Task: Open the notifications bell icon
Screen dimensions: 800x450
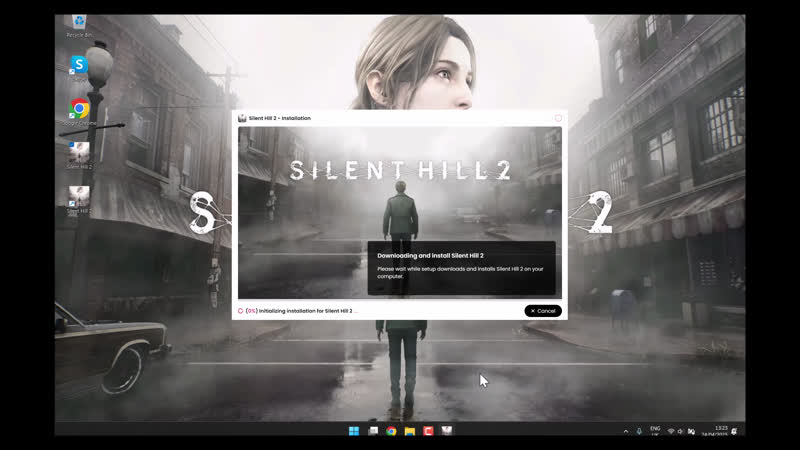Action: 734,432
